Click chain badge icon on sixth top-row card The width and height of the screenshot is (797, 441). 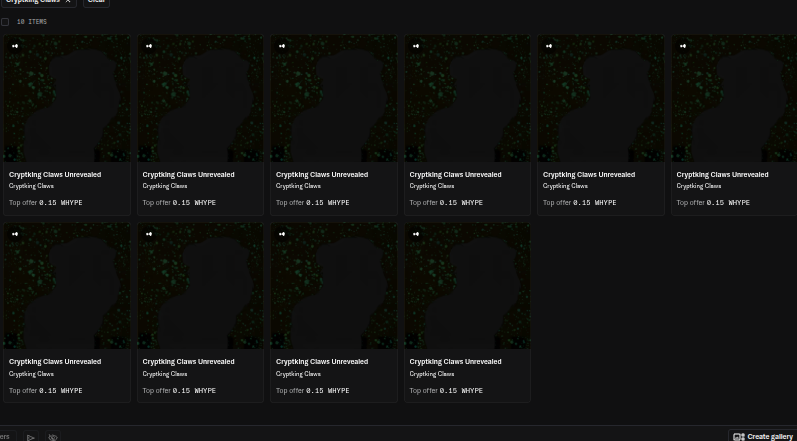click(x=683, y=46)
